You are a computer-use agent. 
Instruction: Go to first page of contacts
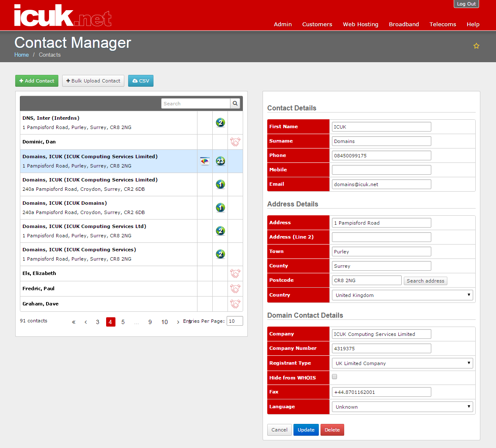74,322
